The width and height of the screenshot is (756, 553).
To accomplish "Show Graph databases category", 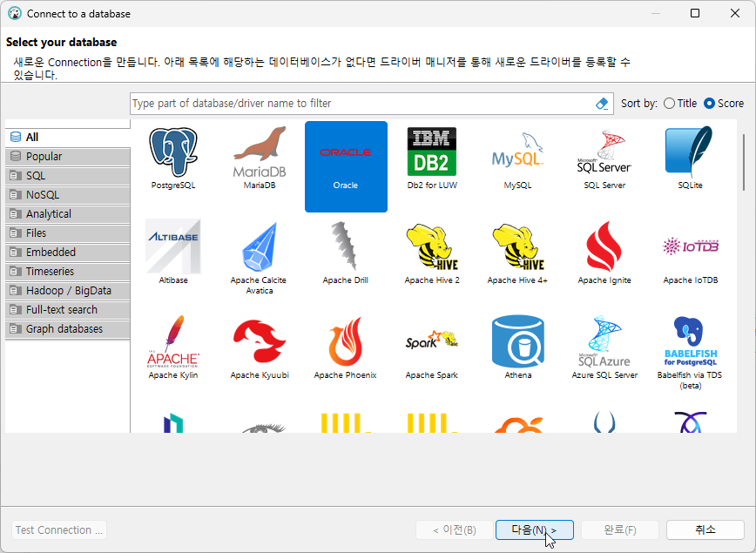I will tap(68, 329).
